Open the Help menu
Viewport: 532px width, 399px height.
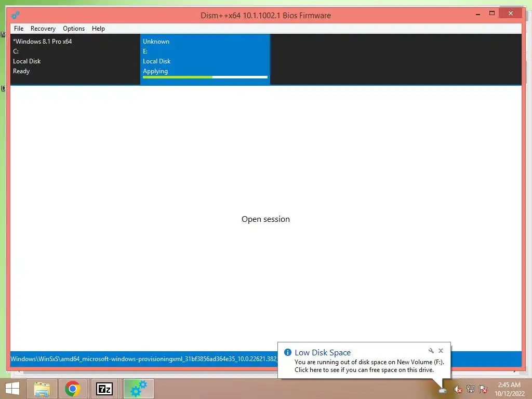point(98,29)
